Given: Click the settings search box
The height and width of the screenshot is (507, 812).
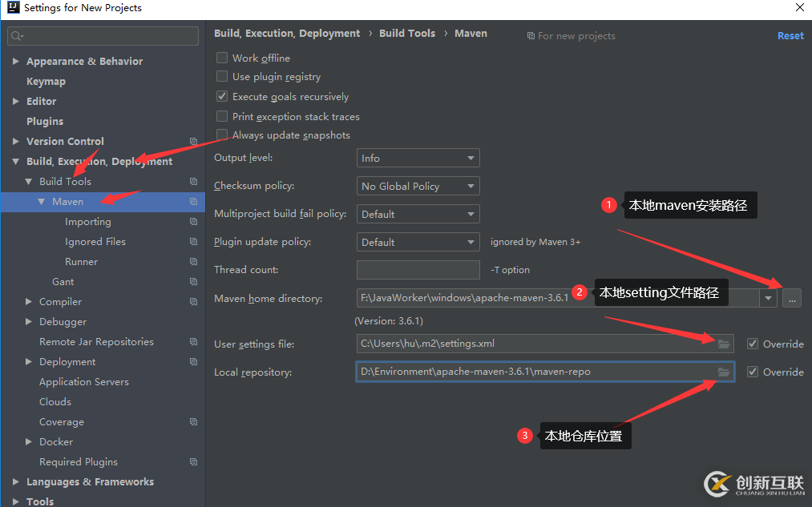Looking at the screenshot, I should tap(103, 36).
